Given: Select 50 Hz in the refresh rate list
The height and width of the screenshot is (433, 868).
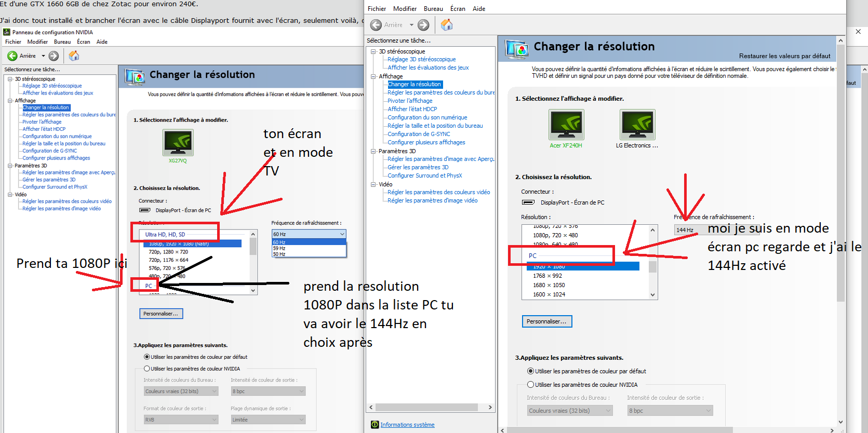Looking at the screenshot, I should [309, 254].
